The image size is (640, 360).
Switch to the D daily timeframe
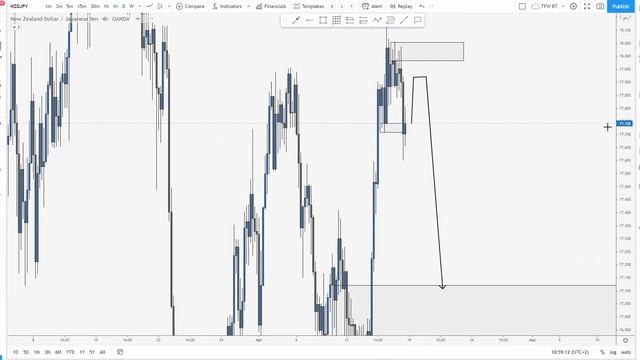[x=124, y=6]
